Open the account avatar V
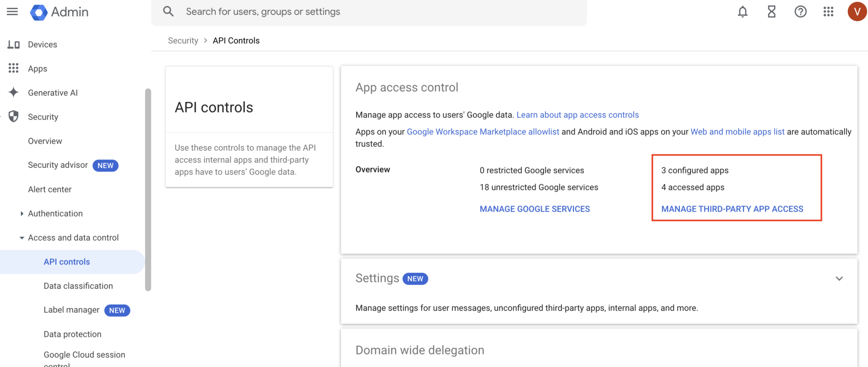 [857, 12]
